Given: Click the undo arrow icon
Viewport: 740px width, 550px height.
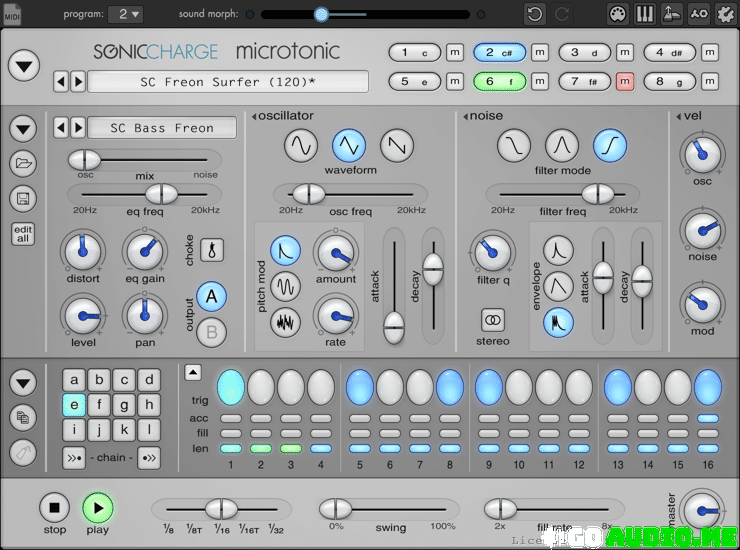Looking at the screenshot, I should (x=535, y=14).
